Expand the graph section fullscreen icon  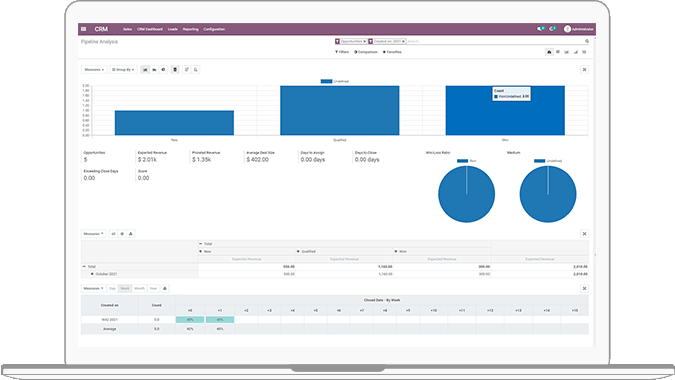pos(584,69)
